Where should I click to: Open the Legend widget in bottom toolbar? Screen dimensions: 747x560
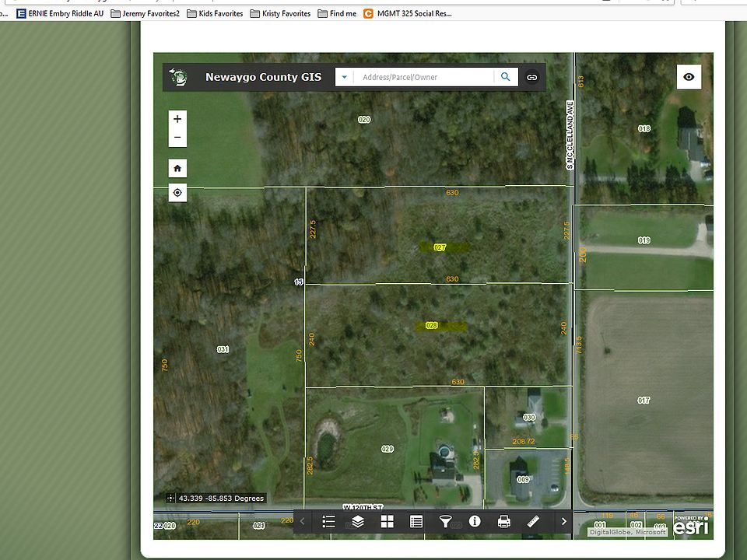(328, 522)
